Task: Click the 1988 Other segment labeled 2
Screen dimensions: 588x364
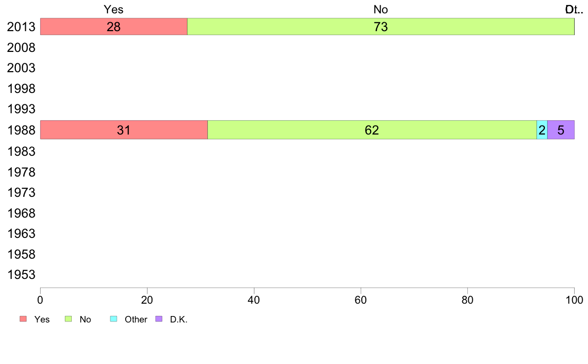Action: [x=542, y=130]
